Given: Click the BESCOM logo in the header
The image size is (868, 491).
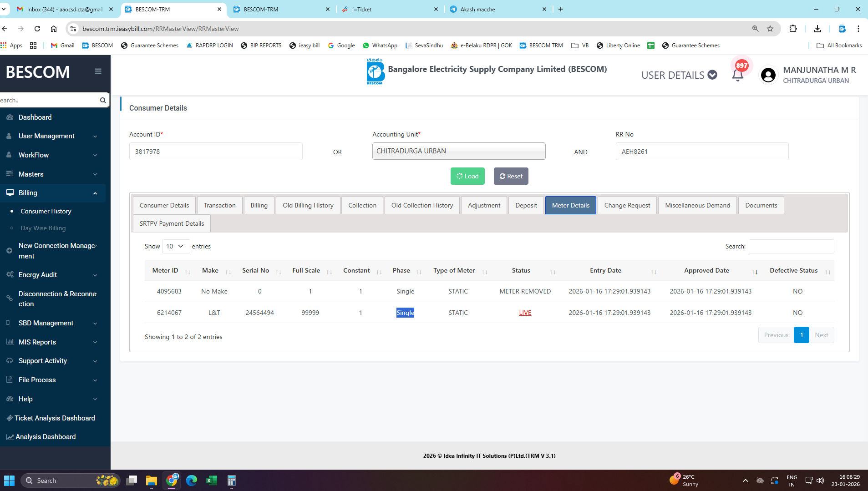Looking at the screenshot, I should 375,71.
